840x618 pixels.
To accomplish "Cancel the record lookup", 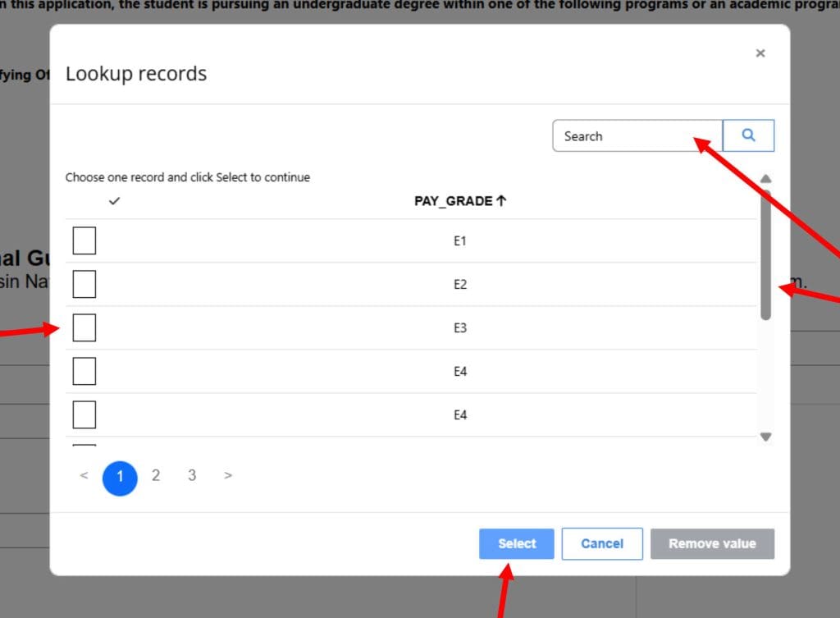I will (x=602, y=543).
